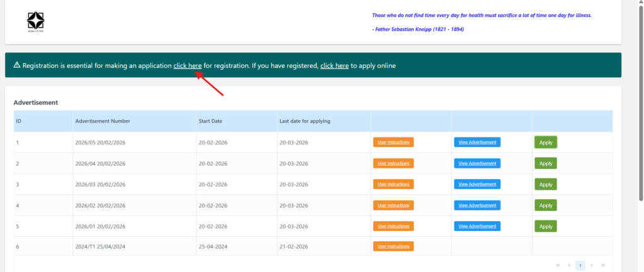Show User Instructions for 2024/T1
The width and height of the screenshot is (644, 272).
tap(393, 247)
